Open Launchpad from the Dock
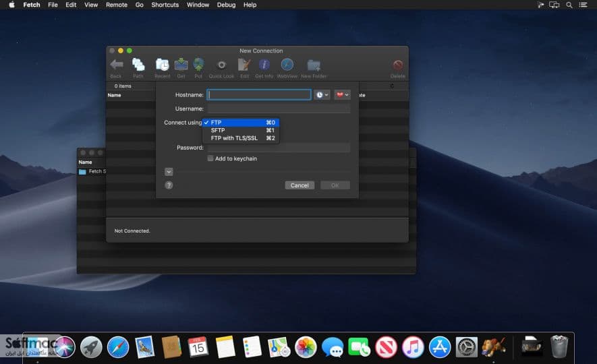The height and width of the screenshot is (364, 597). pos(91,347)
